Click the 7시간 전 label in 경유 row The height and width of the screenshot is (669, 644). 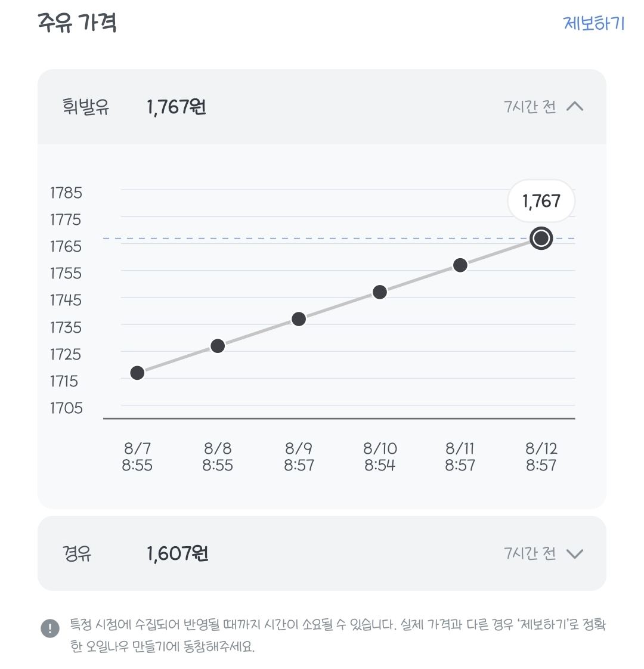pyautogui.click(x=530, y=553)
